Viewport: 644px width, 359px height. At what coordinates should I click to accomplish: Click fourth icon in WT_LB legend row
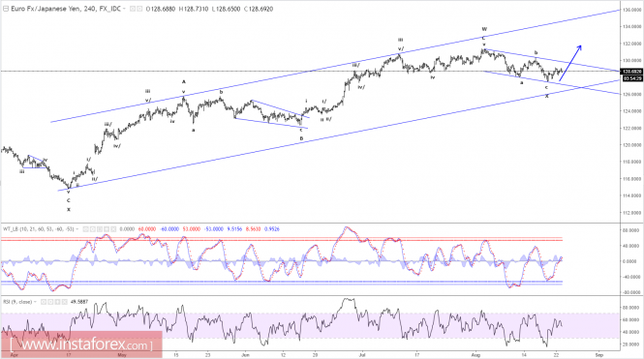point(107,229)
